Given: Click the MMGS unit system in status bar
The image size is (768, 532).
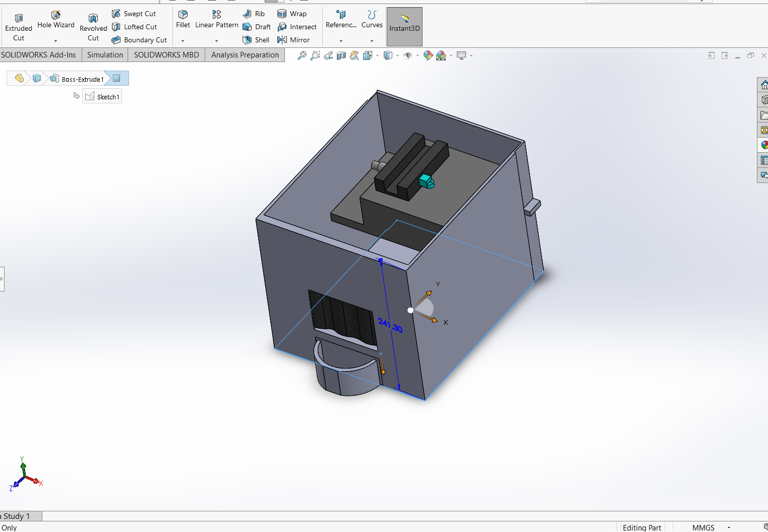Looking at the screenshot, I should point(703,527).
